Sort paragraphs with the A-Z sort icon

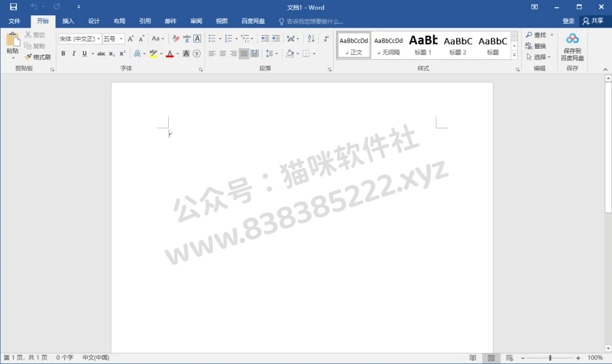click(x=311, y=38)
